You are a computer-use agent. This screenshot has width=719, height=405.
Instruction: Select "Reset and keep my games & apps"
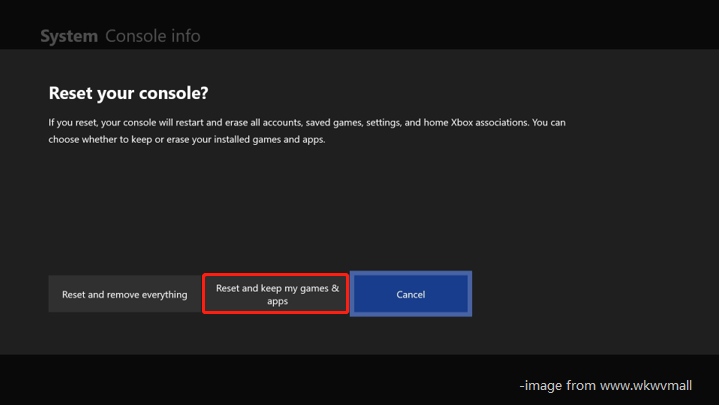coord(277,294)
